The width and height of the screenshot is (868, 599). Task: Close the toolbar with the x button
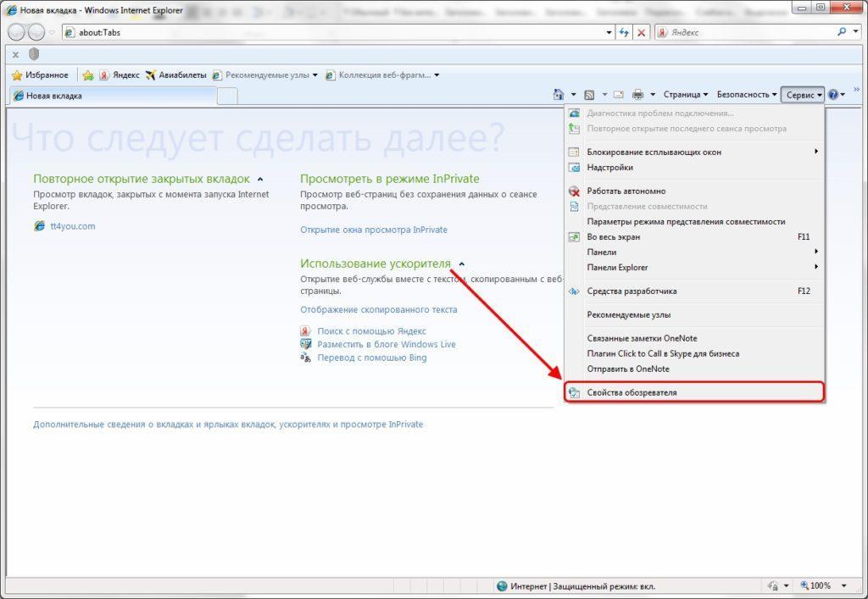[15, 54]
